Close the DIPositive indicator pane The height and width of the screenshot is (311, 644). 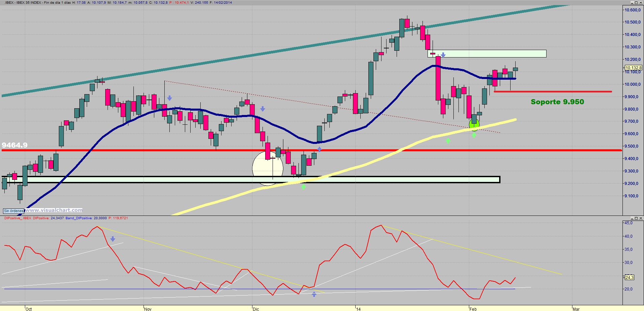(x=640, y=218)
